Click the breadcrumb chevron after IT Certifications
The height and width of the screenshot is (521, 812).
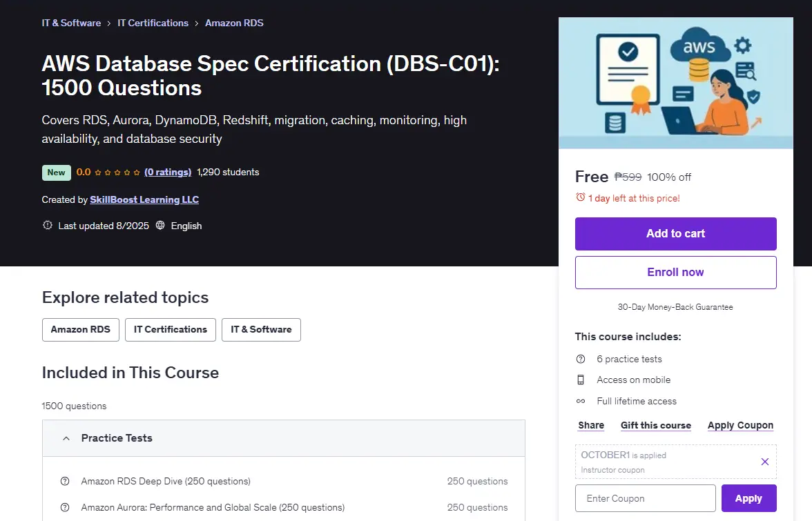click(x=197, y=23)
